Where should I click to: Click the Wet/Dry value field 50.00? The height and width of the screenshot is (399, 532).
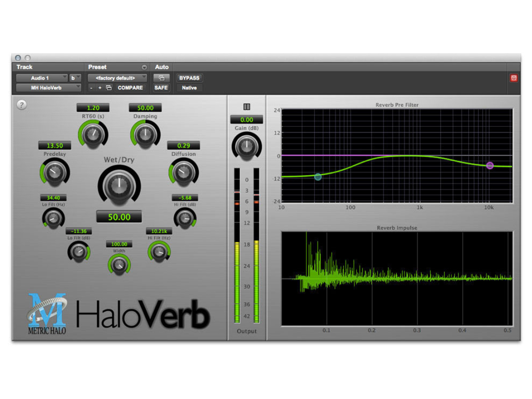pos(119,217)
